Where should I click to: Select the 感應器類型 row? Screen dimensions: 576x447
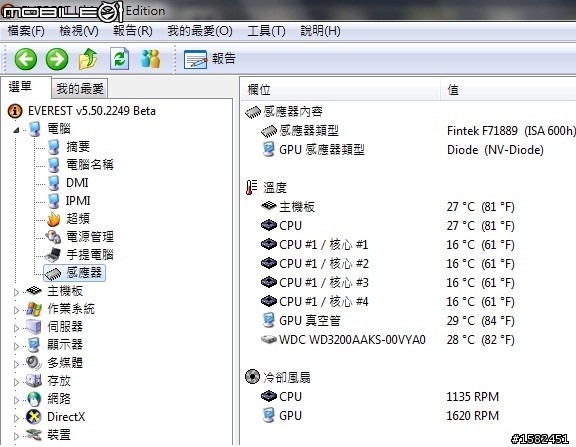(418, 131)
